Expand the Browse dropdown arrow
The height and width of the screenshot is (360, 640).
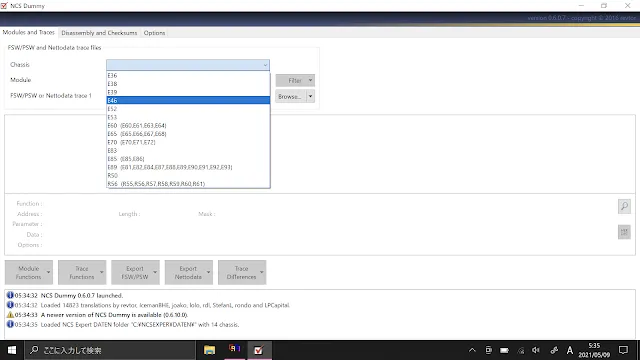tap(311, 97)
